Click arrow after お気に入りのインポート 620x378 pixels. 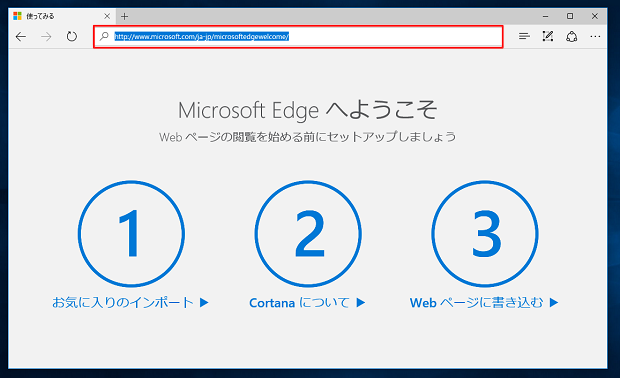204,302
